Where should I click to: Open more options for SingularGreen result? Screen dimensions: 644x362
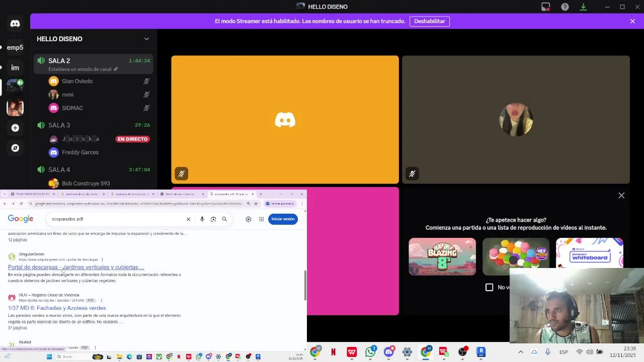[x=102, y=260]
